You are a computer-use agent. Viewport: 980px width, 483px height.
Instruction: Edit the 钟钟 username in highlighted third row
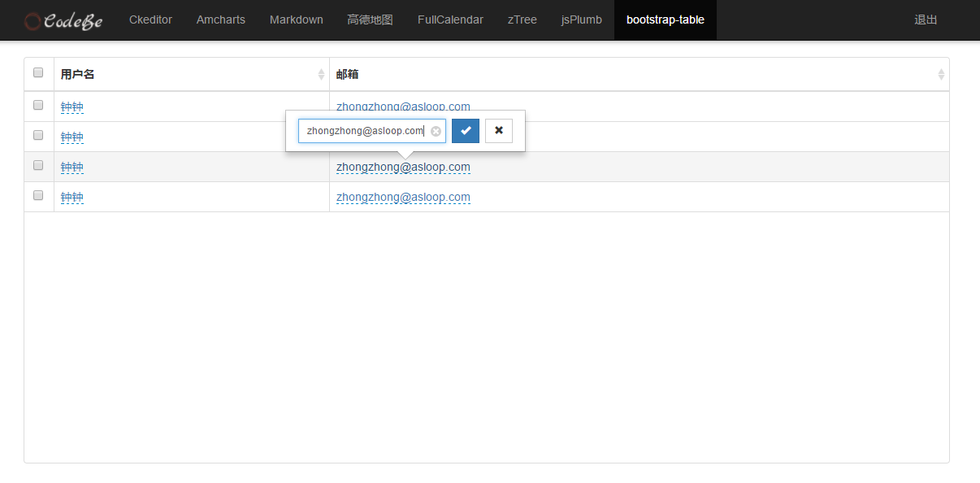pos(72,167)
